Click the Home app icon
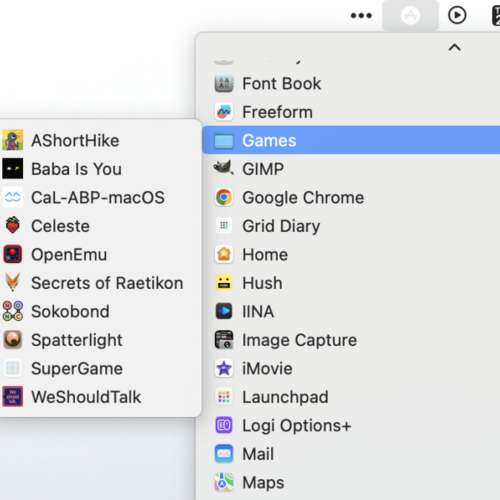 click(x=224, y=254)
